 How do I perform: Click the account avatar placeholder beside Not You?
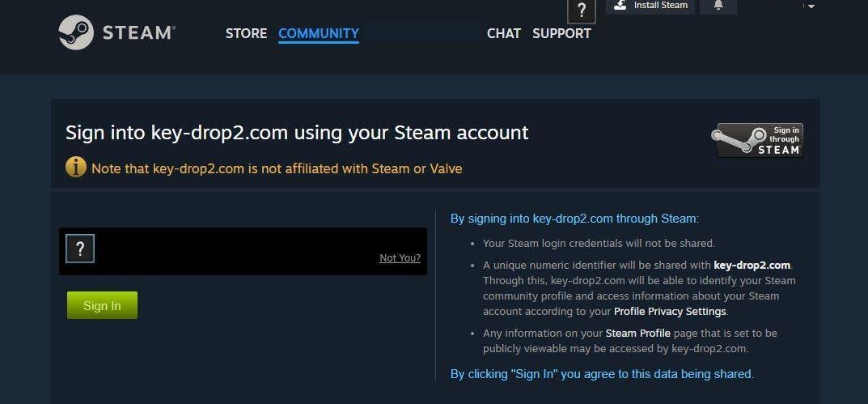point(80,249)
